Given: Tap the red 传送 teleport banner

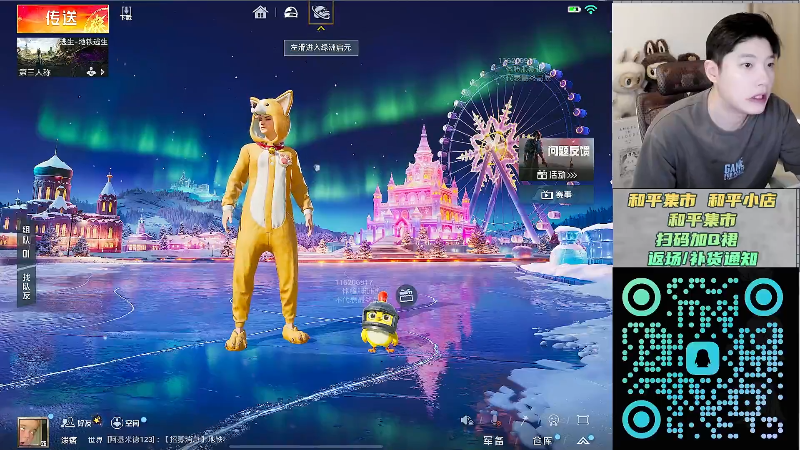Looking at the screenshot, I should [63, 18].
